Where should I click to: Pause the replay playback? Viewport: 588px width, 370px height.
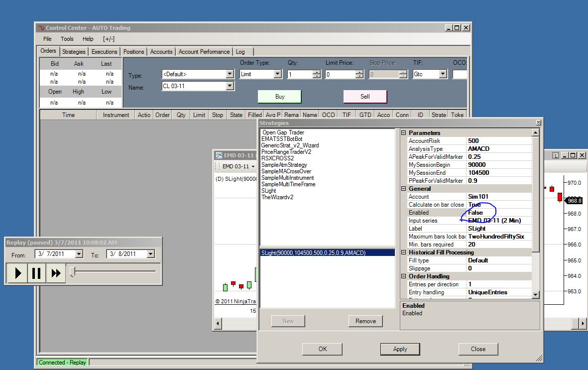click(x=36, y=273)
